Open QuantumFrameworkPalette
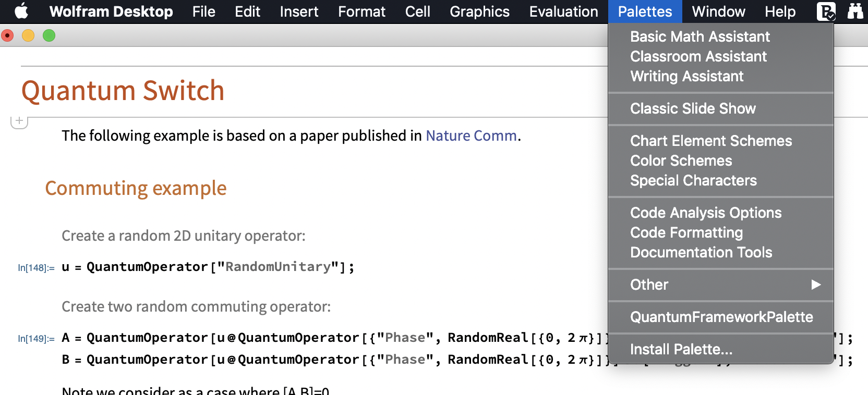868x395 pixels. [x=721, y=317]
